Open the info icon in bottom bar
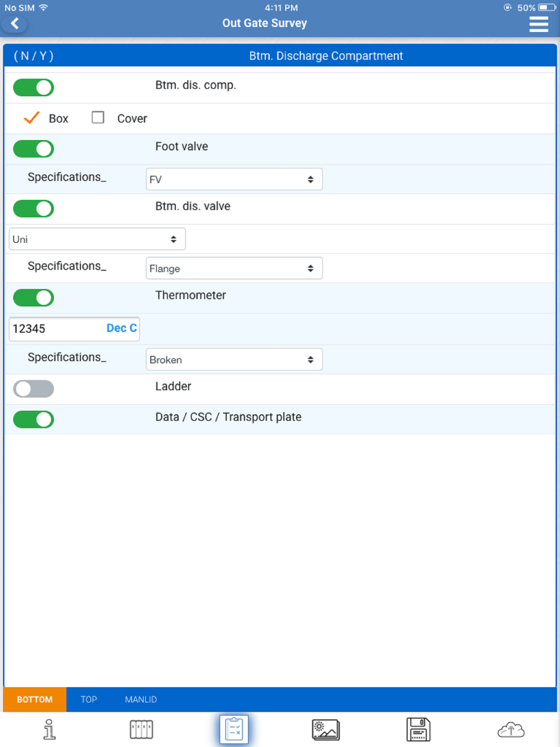560x747 pixels. (x=49, y=730)
